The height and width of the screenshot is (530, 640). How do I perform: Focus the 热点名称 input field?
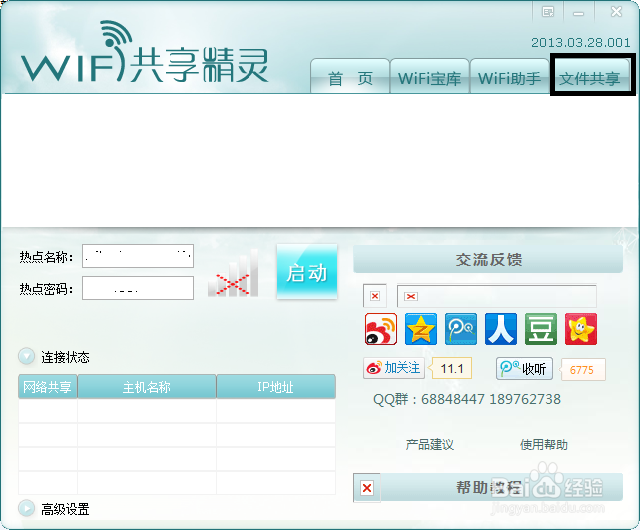[138, 256]
